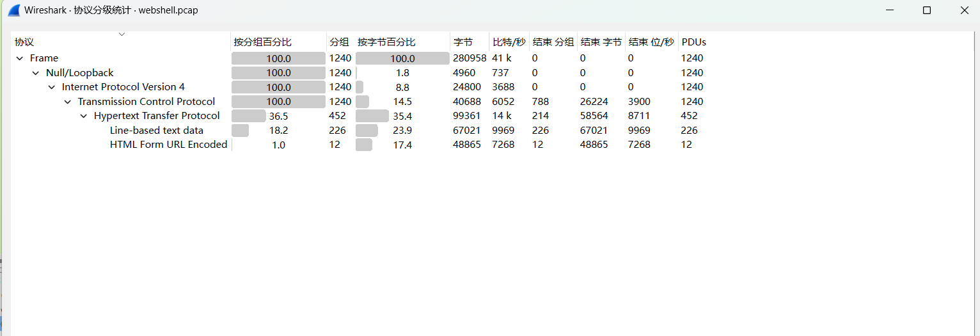
Task: Select Transmission Control Protocol row
Action: tap(146, 102)
